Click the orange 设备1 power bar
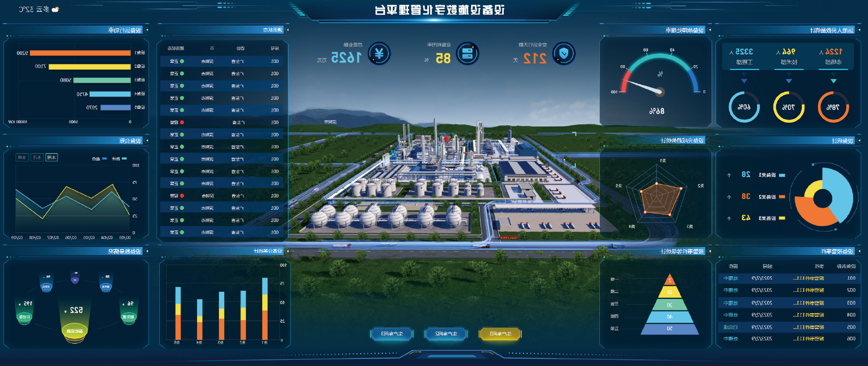The height and width of the screenshot is (366, 868). 80,53
